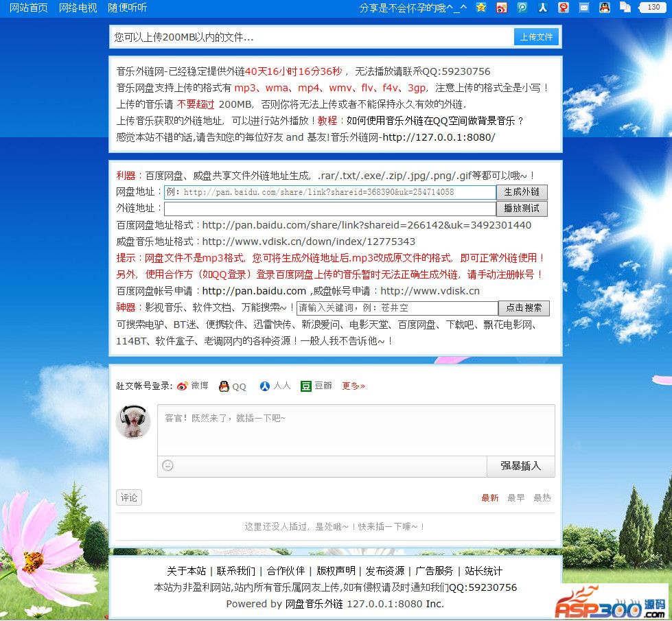The width and height of the screenshot is (672, 621).
Task: Log in with 豆瓣 account
Action: 316,386
